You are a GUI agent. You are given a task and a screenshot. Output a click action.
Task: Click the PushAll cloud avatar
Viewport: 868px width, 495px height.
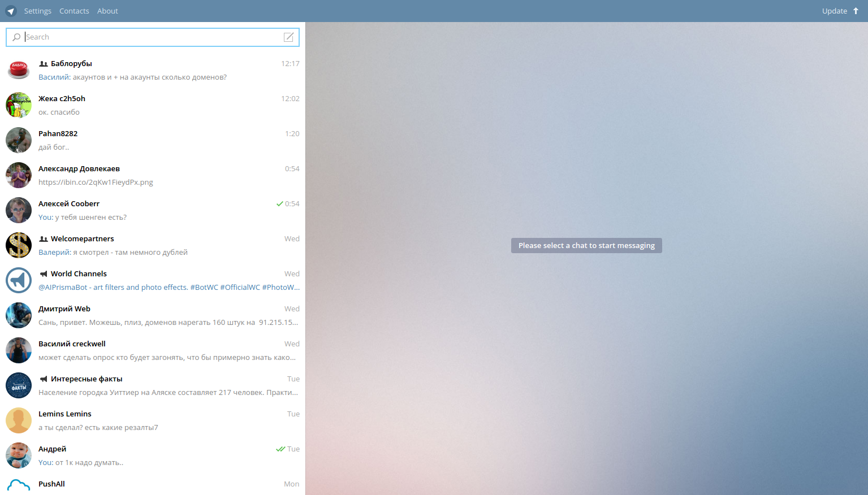coord(19,486)
